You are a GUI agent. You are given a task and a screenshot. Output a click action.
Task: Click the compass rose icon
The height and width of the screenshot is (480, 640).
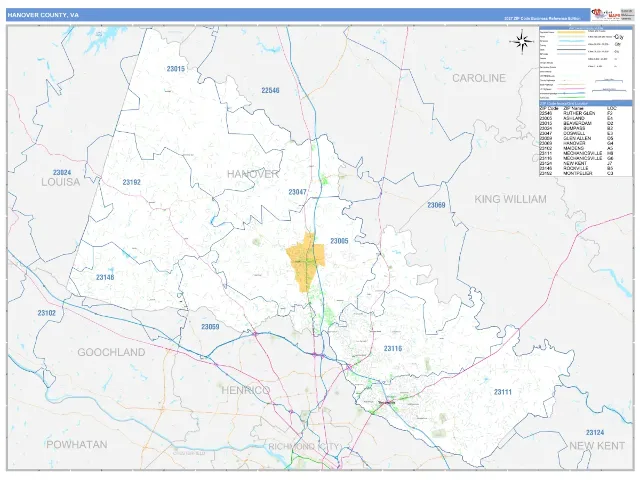pyautogui.click(x=522, y=42)
